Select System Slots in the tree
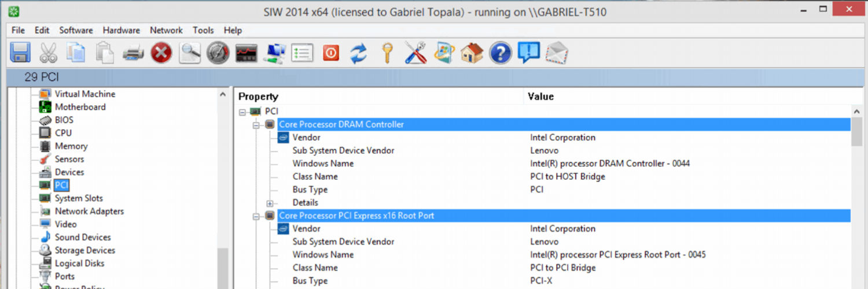 click(x=79, y=198)
